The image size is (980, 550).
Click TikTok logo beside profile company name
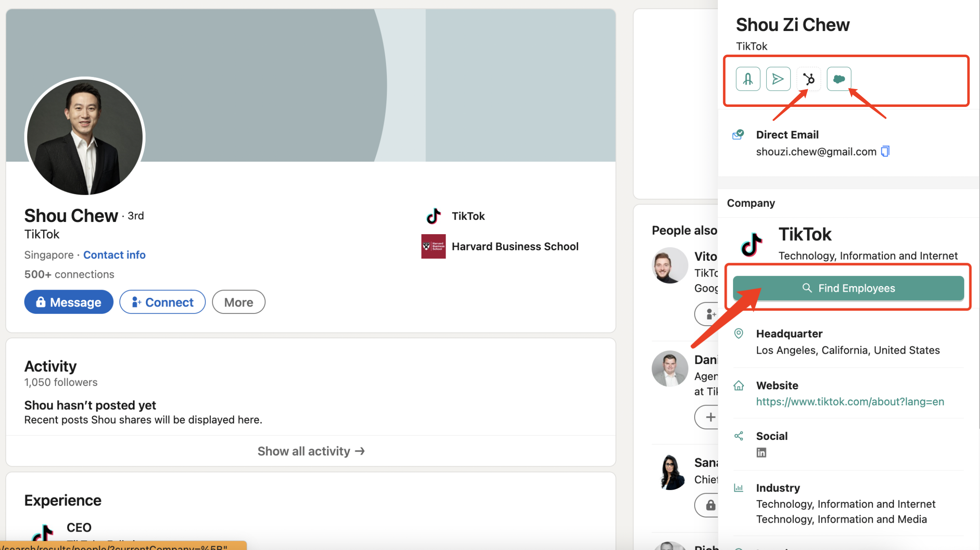[433, 216]
